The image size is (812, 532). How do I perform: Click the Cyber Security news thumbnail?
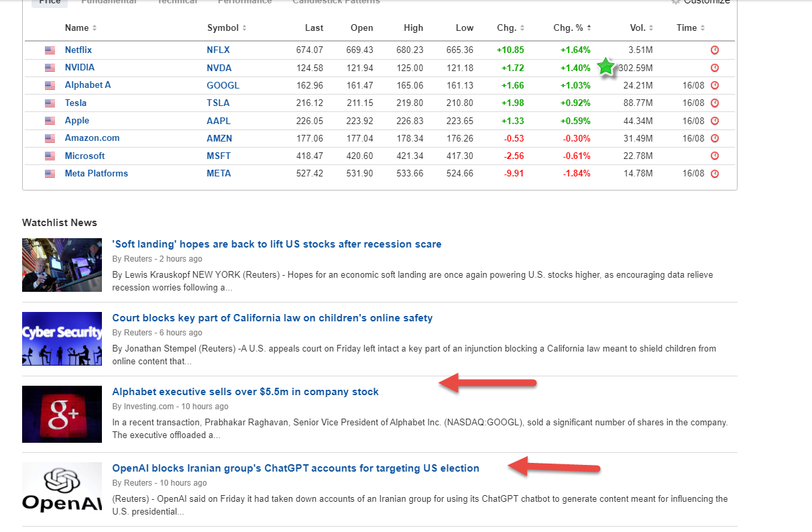tap(62, 338)
